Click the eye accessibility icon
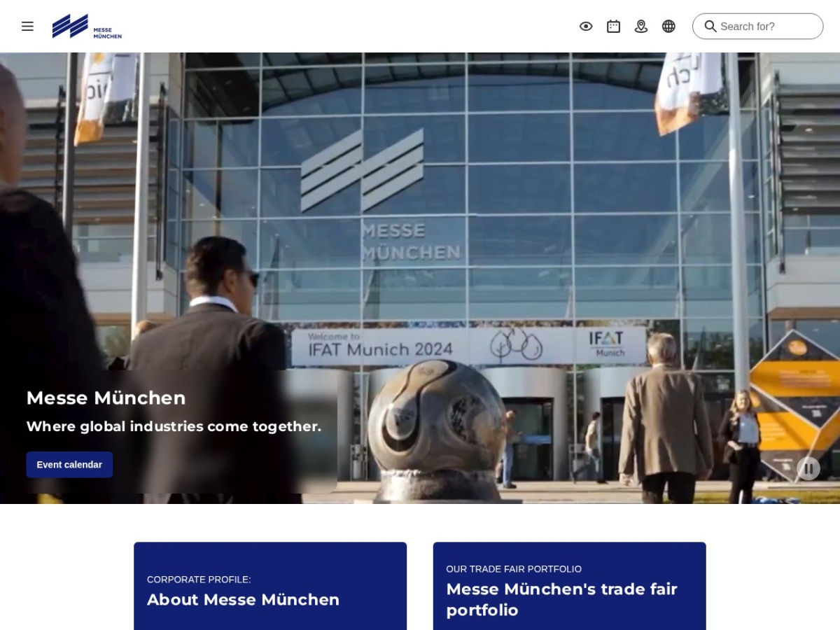840x630 pixels. coord(586,26)
